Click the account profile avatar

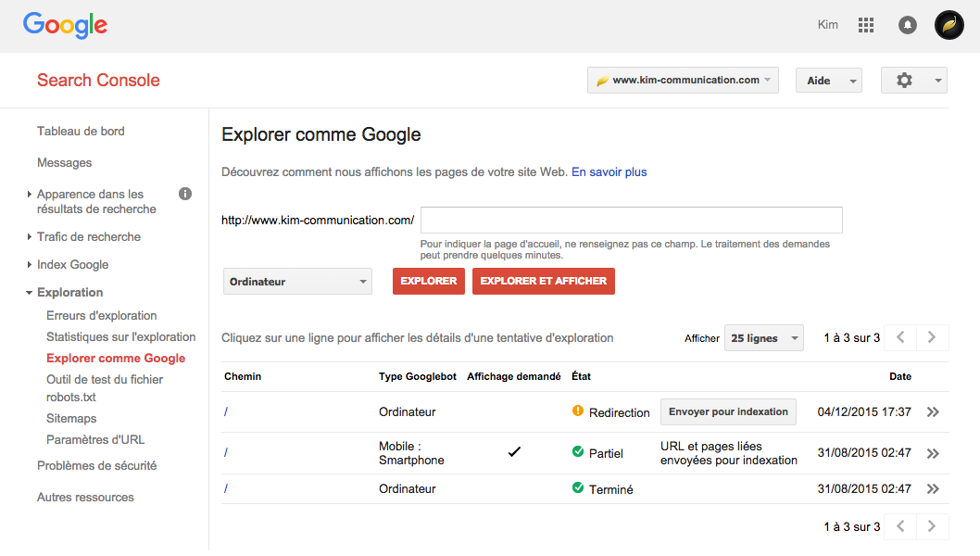tap(949, 25)
